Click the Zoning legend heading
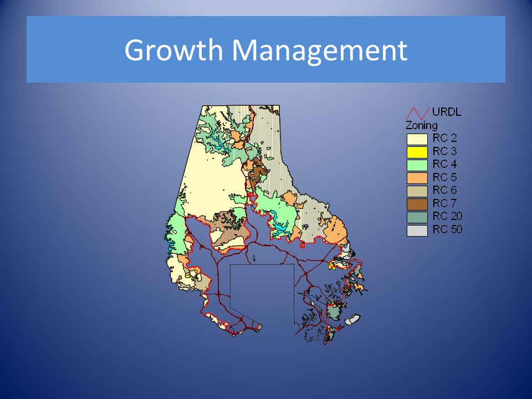532x399 pixels. pyautogui.click(x=422, y=126)
